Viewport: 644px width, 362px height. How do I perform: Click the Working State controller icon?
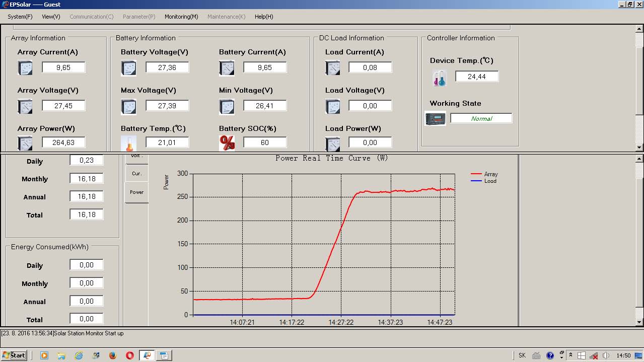pos(436,119)
